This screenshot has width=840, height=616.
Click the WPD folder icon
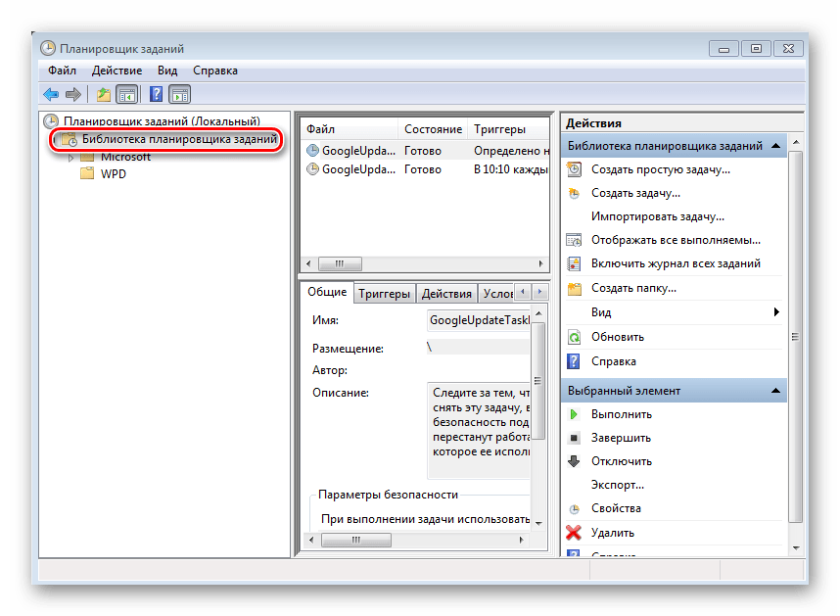point(87,173)
